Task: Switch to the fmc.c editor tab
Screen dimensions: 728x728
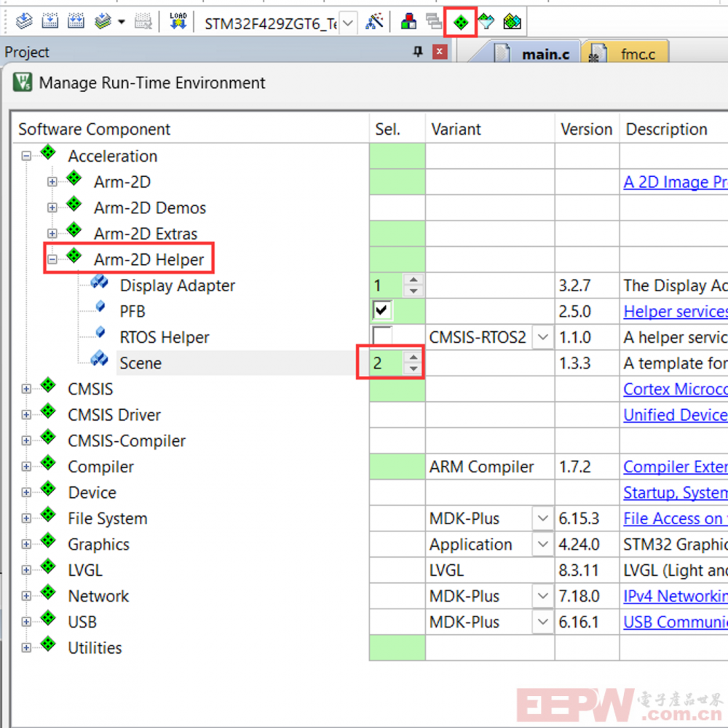Action: 625,54
